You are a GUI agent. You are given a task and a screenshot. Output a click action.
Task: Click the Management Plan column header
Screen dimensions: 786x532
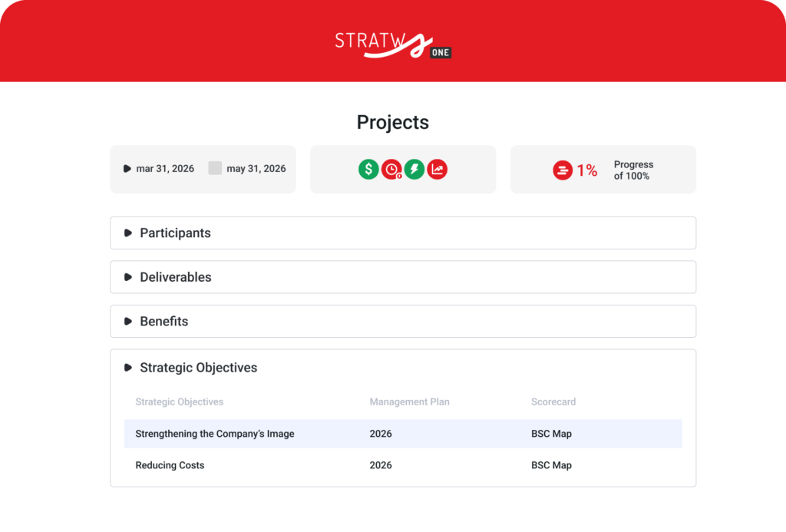409,401
